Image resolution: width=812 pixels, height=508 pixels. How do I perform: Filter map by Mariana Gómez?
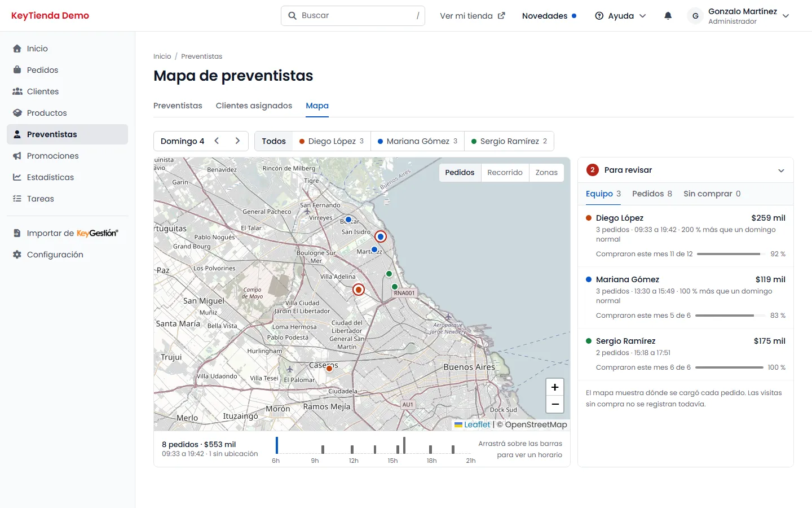coord(417,141)
